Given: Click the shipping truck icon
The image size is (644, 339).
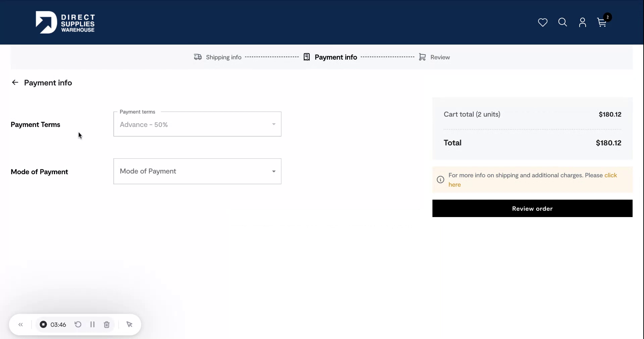Looking at the screenshot, I should click(x=198, y=57).
